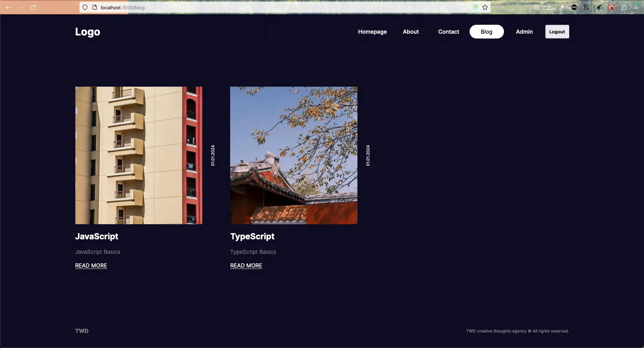Select the active Blog nav item
The image size is (644, 348).
point(486,32)
